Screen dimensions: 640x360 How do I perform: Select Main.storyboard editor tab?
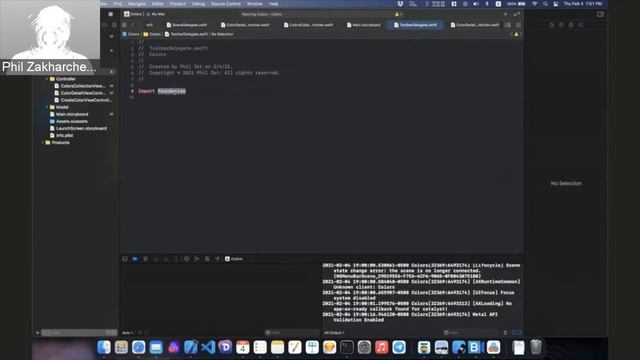tap(364, 25)
